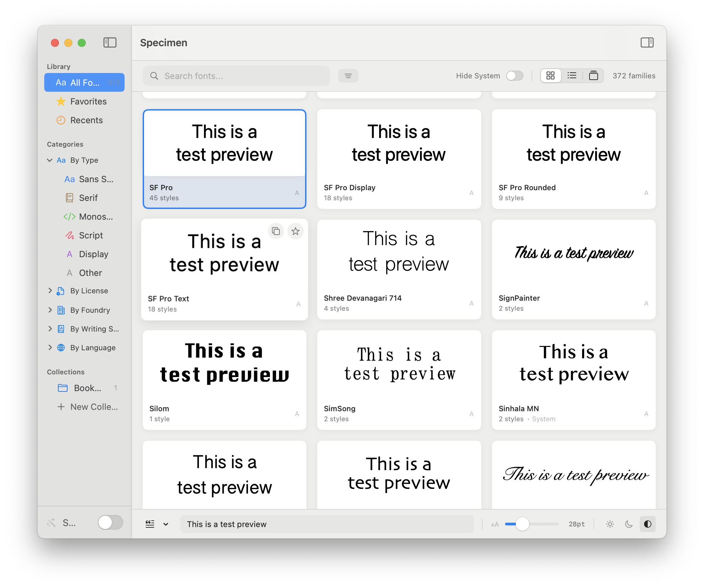Turn on Hide System fonts

click(514, 76)
